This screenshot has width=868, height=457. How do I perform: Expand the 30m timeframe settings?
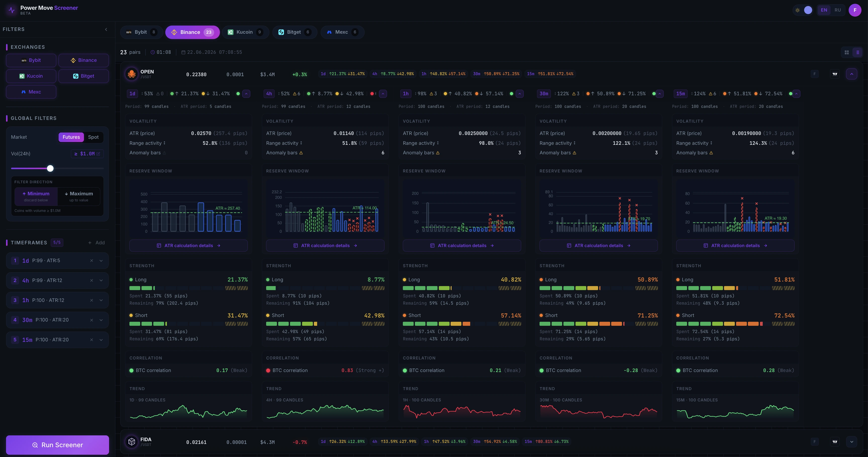101,320
